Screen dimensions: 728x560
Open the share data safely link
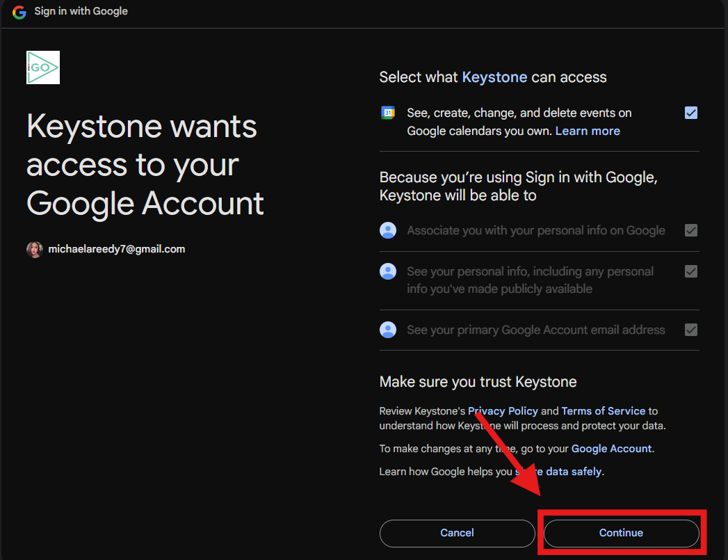click(x=559, y=472)
